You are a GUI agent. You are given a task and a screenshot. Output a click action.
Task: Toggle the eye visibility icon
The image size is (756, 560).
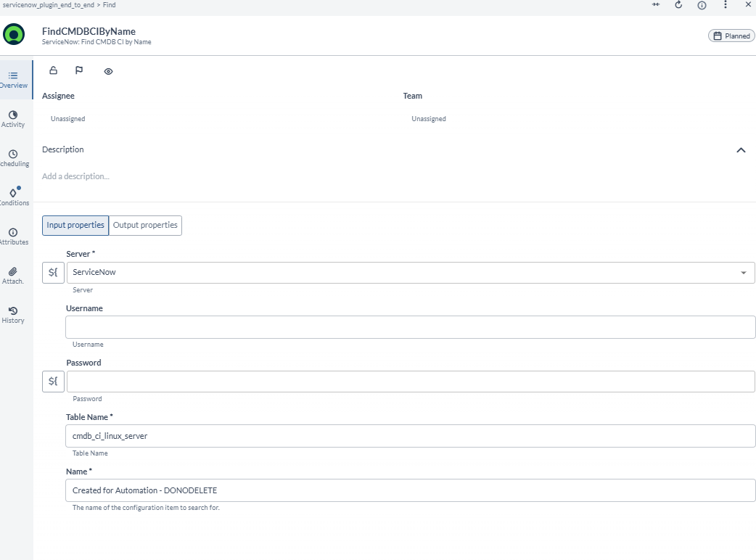(x=108, y=70)
